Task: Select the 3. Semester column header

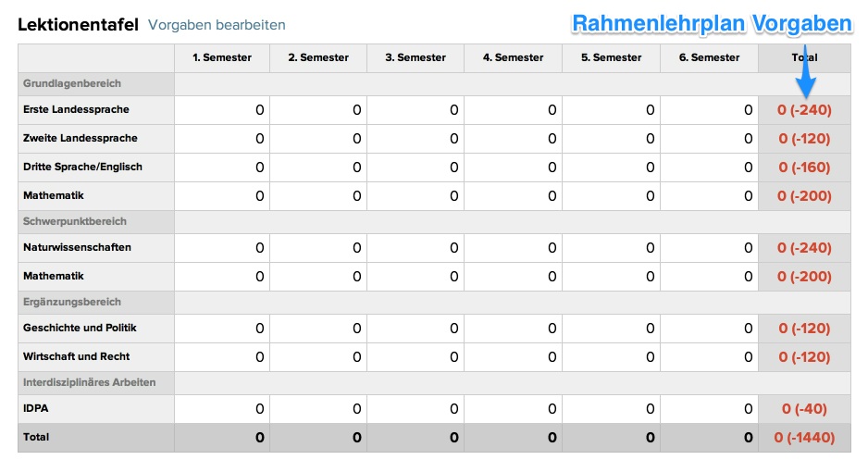Action: tap(415, 57)
